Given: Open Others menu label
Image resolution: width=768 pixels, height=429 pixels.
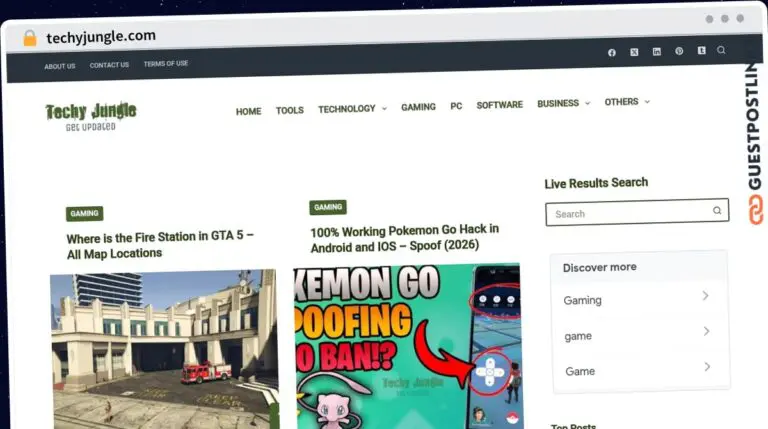Looking at the screenshot, I should [621, 102].
